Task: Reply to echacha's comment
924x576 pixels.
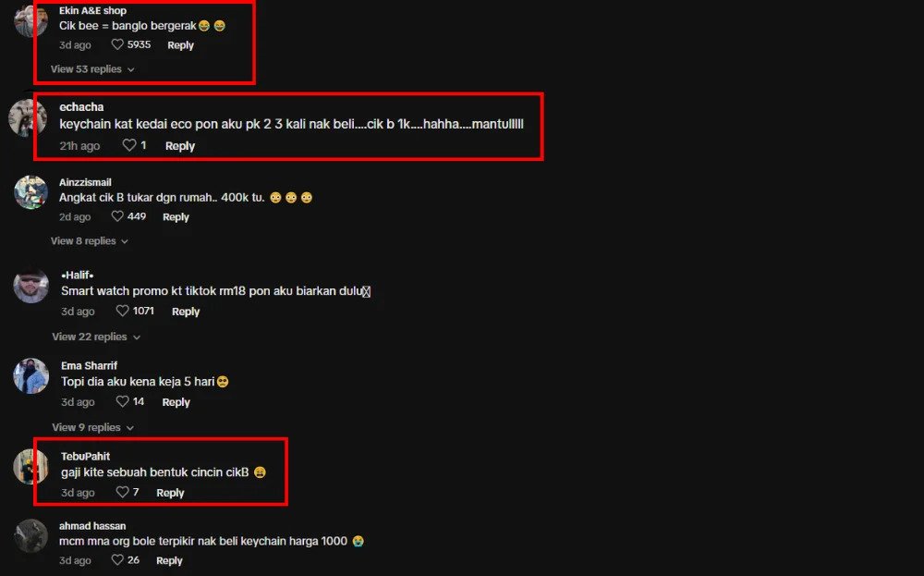Action: coord(180,146)
